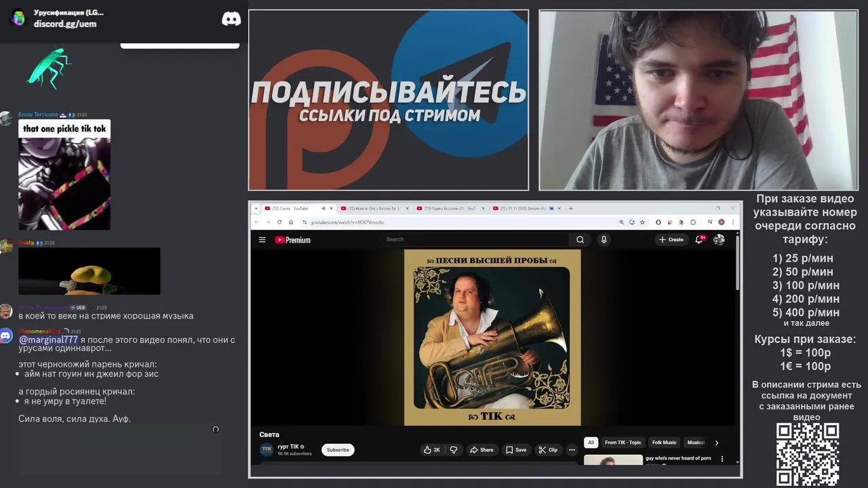Screen dimensions: 868x488
Task: Click the video title 'Света'
Action: 269,434
